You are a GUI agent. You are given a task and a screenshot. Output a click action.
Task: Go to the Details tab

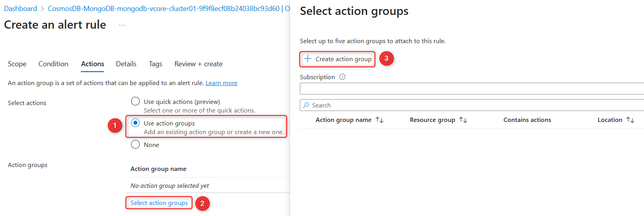(126, 64)
